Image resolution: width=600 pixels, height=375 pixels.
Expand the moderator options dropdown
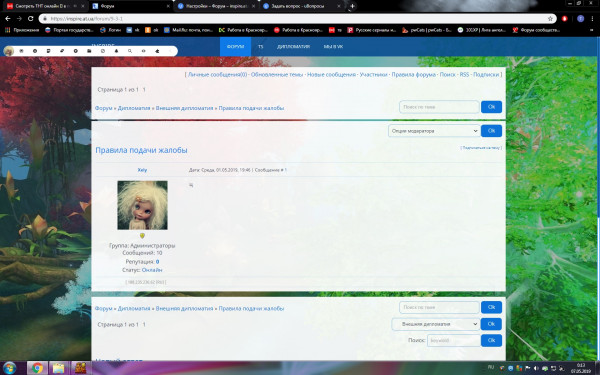point(434,131)
